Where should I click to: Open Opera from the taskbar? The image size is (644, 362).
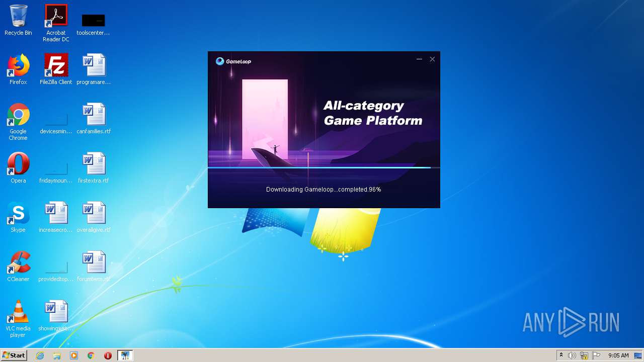108,355
